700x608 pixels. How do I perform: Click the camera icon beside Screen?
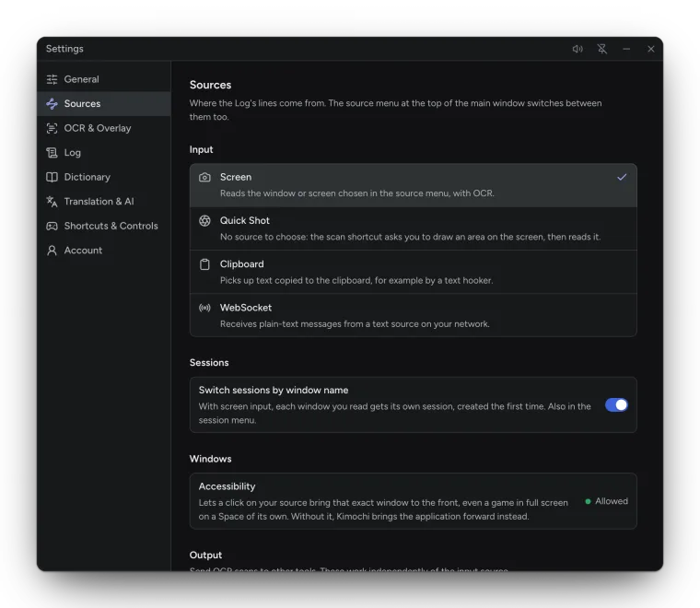tap(204, 177)
